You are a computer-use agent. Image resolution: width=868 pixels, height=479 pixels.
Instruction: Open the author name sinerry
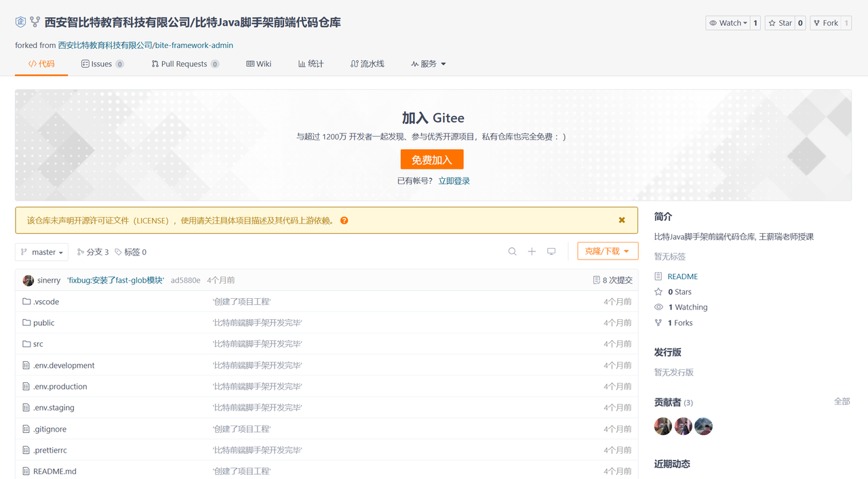[49, 280]
